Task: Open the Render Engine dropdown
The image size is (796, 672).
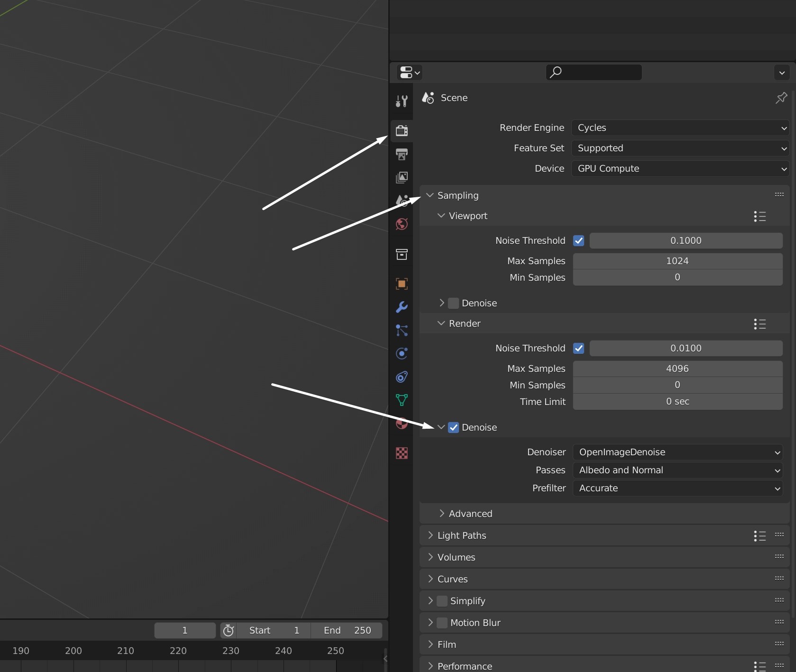Action: tap(681, 128)
